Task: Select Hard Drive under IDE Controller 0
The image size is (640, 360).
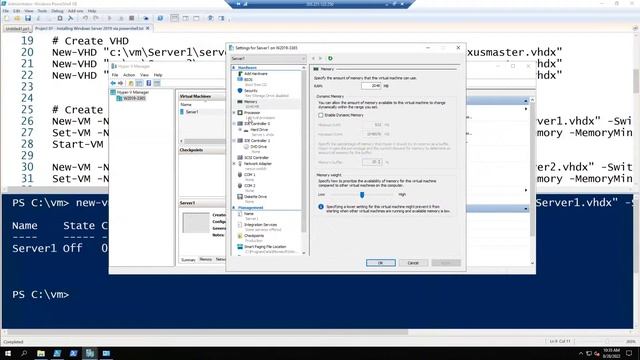Action: tap(259, 129)
